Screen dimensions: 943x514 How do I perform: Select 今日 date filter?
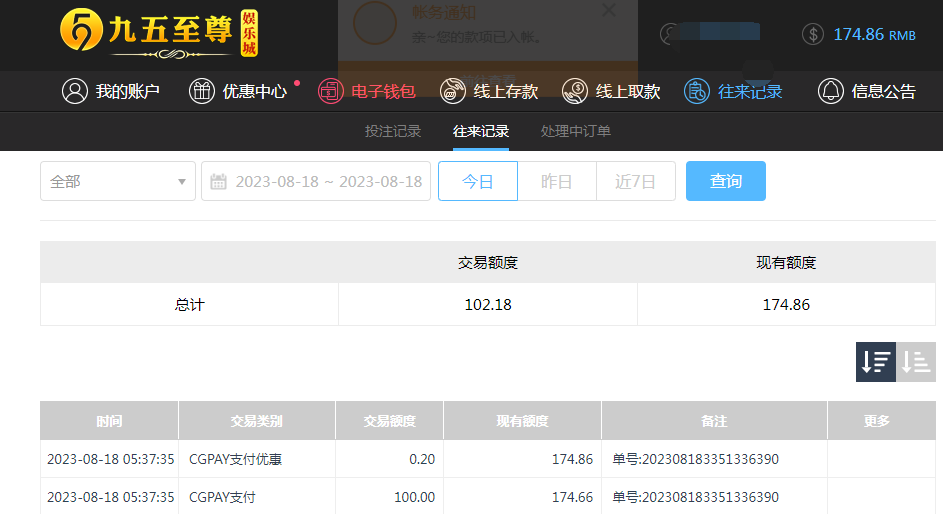coord(478,181)
